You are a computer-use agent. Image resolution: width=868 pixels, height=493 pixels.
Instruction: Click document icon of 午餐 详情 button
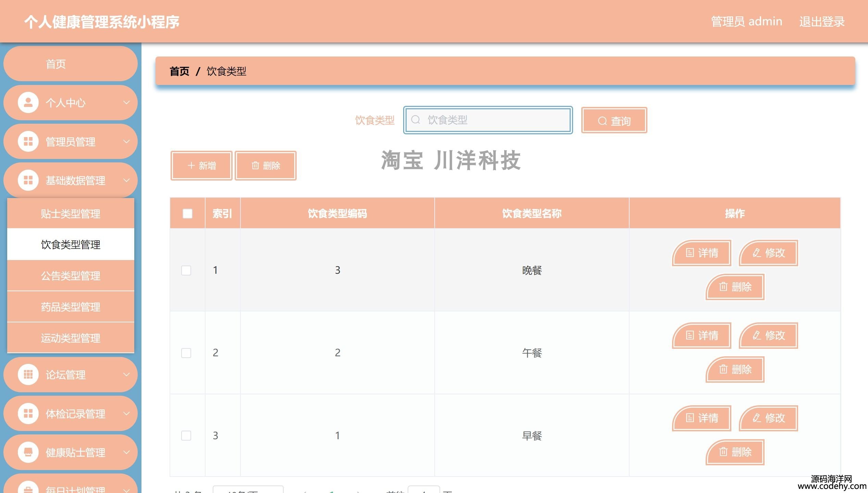coord(690,335)
